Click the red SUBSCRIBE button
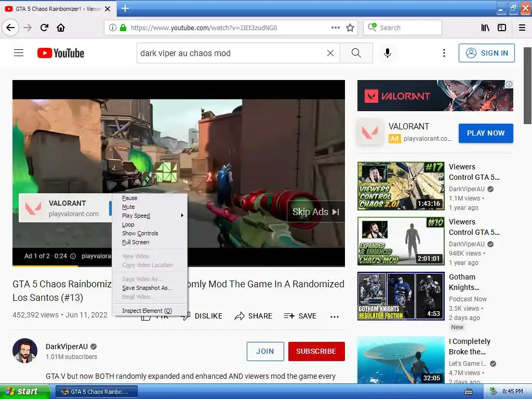This screenshot has height=399, width=532. [x=316, y=351]
